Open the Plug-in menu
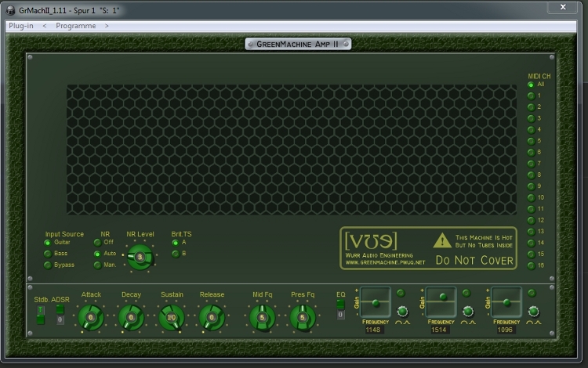The height and width of the screenshot is (368, 588). 21,26
